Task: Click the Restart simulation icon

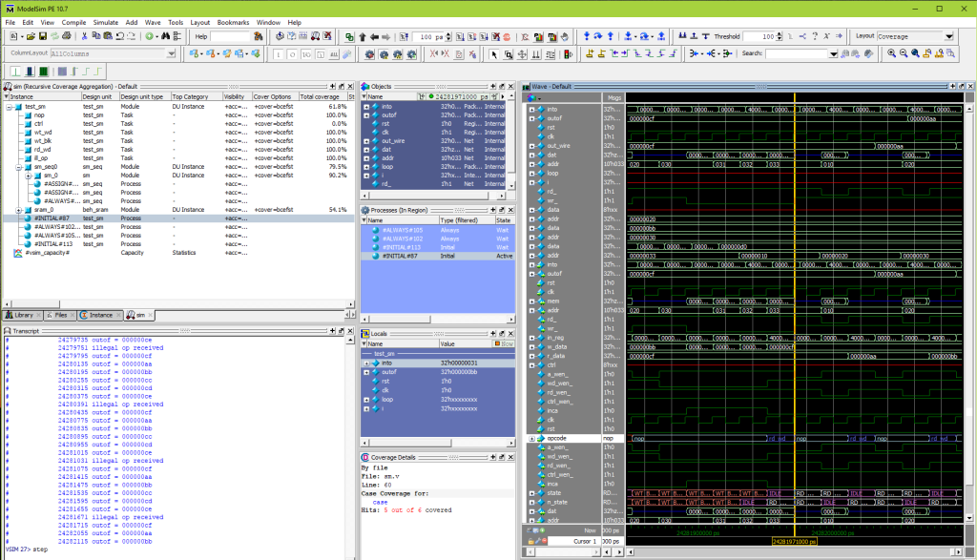Action: pyautogui.click(x=402, y=37)
